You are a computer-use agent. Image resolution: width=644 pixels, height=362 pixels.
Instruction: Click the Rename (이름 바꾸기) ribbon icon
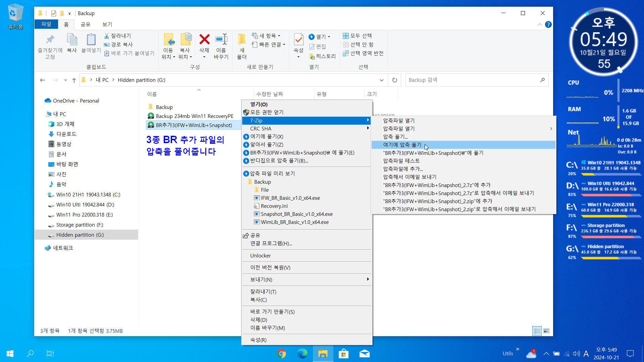click(x=221, y=40)
